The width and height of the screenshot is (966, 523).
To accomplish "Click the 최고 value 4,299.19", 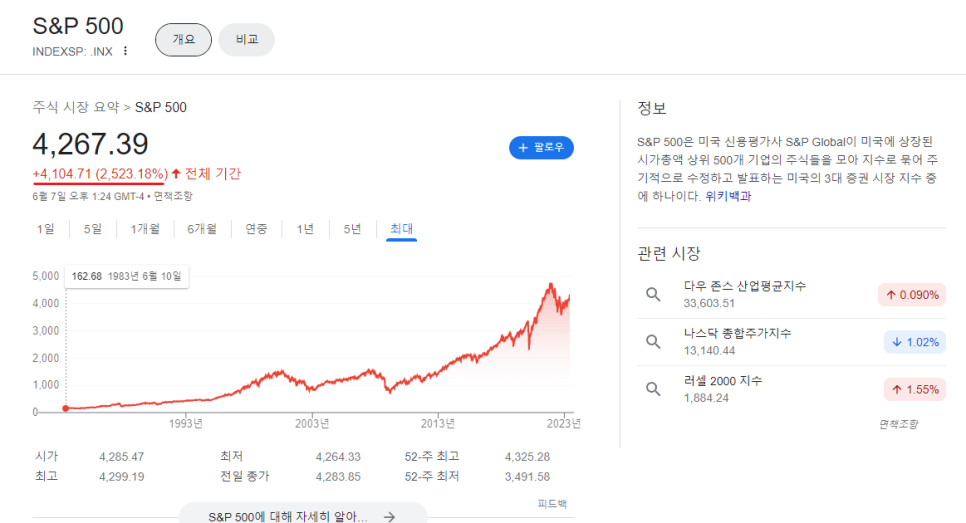I will tap(121, 477).
